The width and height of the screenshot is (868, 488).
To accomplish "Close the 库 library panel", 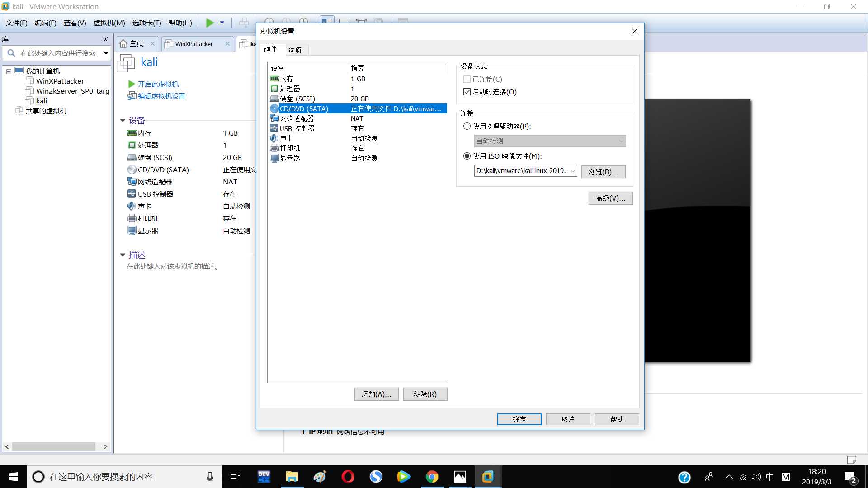I will tap(105, 39).
